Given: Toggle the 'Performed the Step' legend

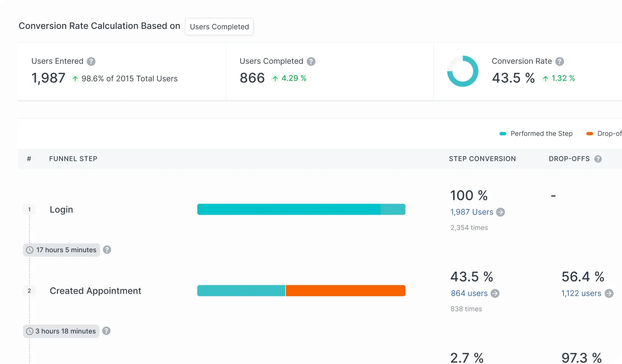Looking at the screenshot, I should point(536,134).
